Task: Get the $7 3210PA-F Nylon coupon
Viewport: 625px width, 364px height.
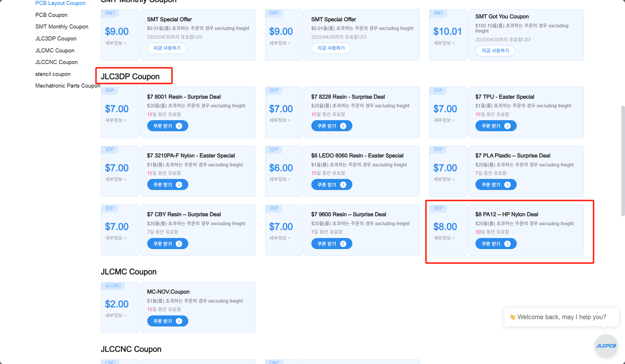Action: [168, 185]
